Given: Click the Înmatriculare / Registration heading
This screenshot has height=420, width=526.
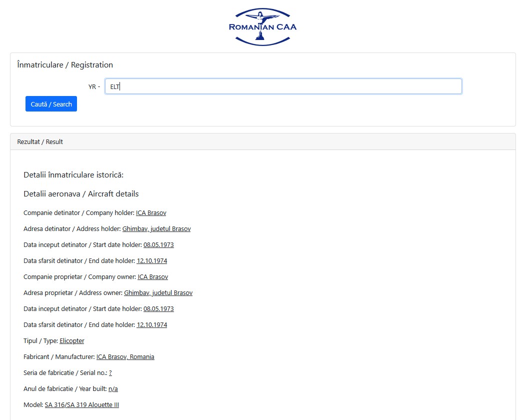Looking at the screenshot, I should click(x=65, y=65).
